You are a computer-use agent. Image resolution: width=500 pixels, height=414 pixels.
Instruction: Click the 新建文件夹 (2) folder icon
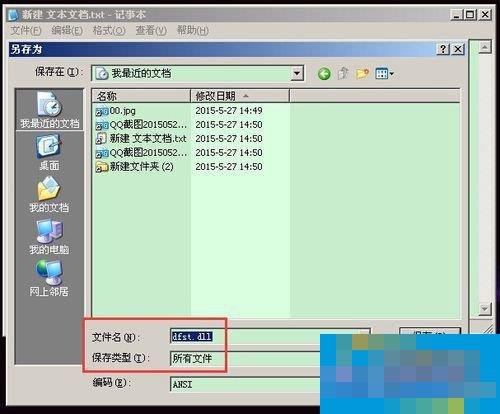(102, 167)
